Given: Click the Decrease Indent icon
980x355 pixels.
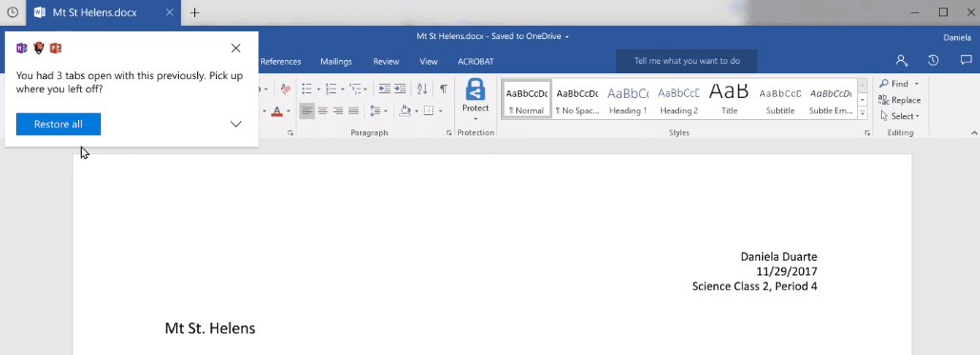Looking at the screenshot, I should [385, 89].
